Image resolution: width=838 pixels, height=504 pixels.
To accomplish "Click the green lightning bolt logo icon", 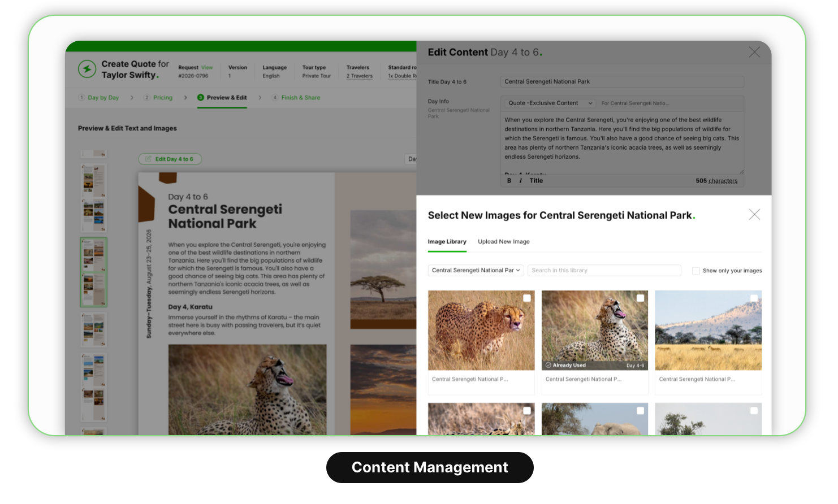I will pyautogui.click(x=87, y=69).
